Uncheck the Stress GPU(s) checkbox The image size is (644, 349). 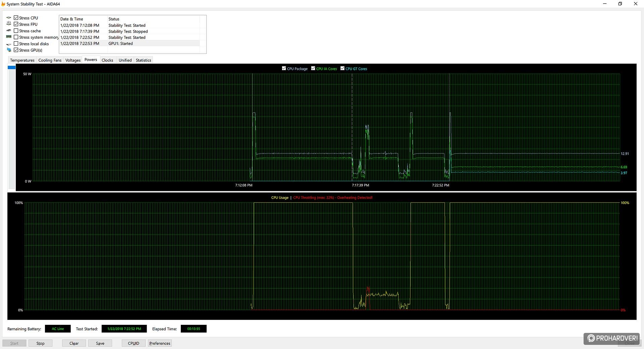(x=16, y=50)
